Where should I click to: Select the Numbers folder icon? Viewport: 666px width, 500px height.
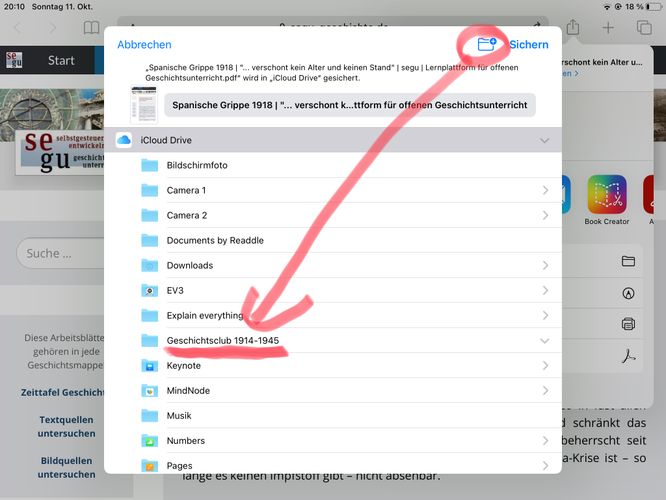pos(150,441)
